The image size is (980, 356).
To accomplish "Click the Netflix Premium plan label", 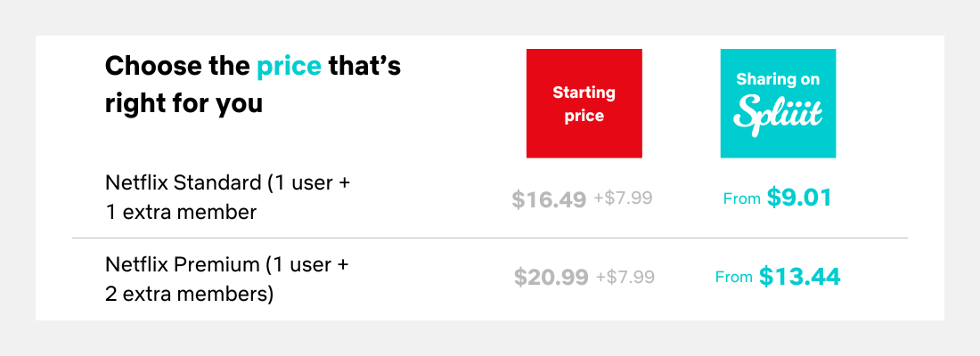I will [226, 278].
